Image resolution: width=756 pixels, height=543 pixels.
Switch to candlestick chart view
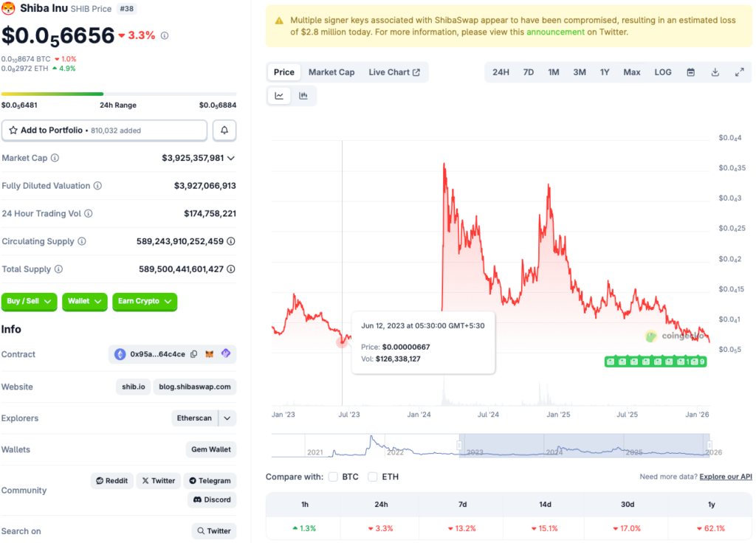click(x=303, y=96)
